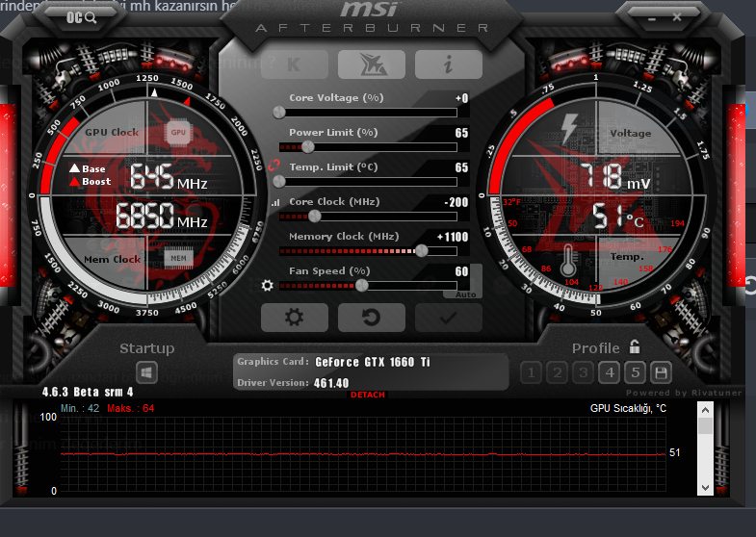Screen dimensions: 756x537
Task: Click the MSI jet logo button
Action: point(371,64)
